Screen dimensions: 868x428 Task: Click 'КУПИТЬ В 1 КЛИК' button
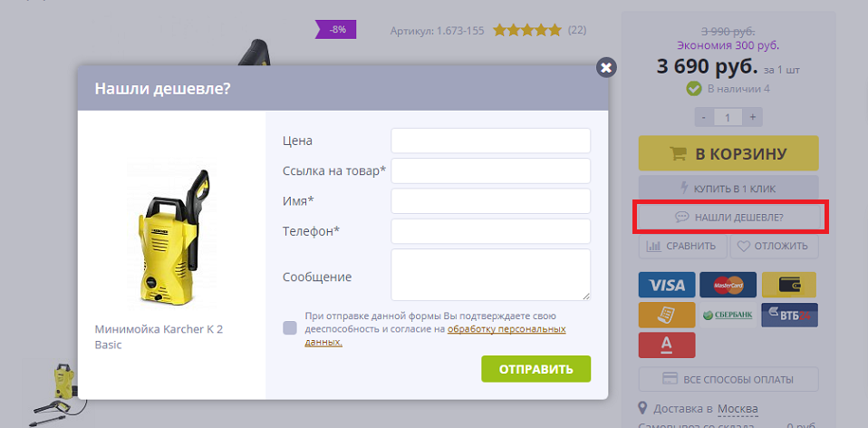coord(728,189)
